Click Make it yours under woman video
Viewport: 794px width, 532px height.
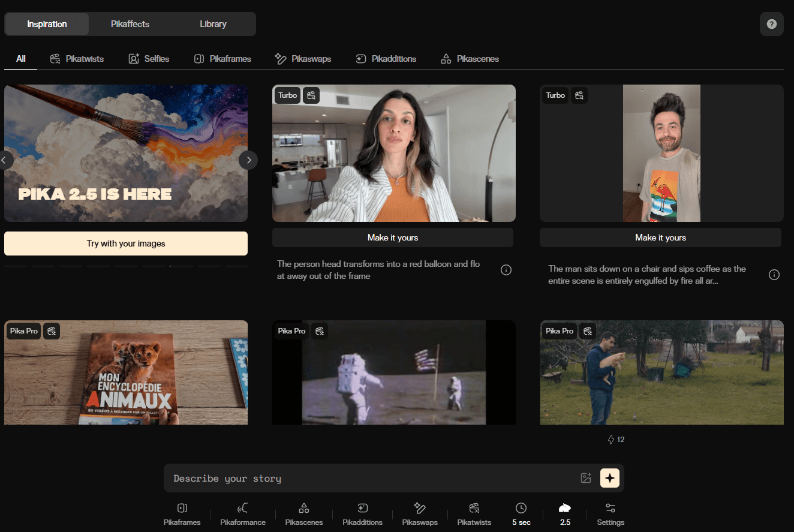[393, 238]
